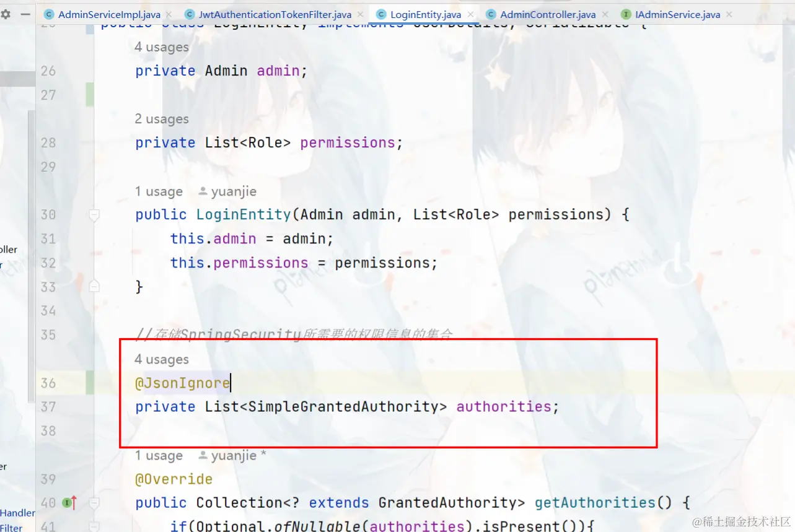
Task: Click the getAuthorities method name
Action: (595, 503)
